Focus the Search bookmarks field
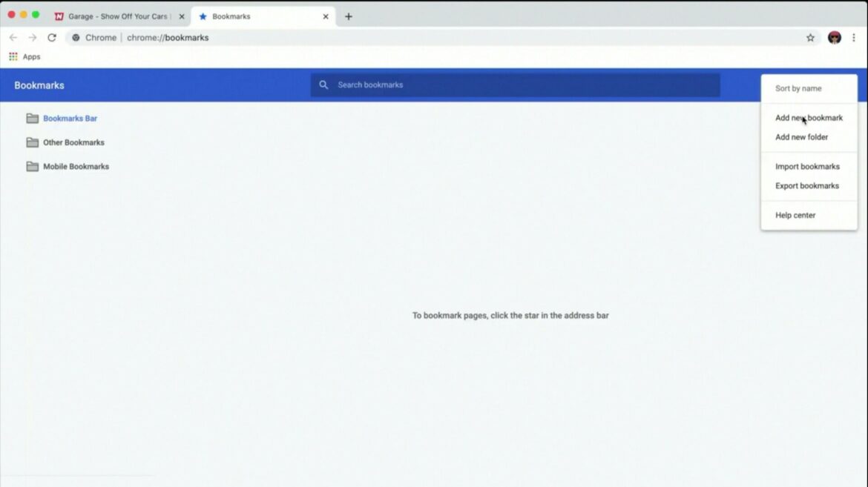This screenshot has height=487, width=868. 519,85
